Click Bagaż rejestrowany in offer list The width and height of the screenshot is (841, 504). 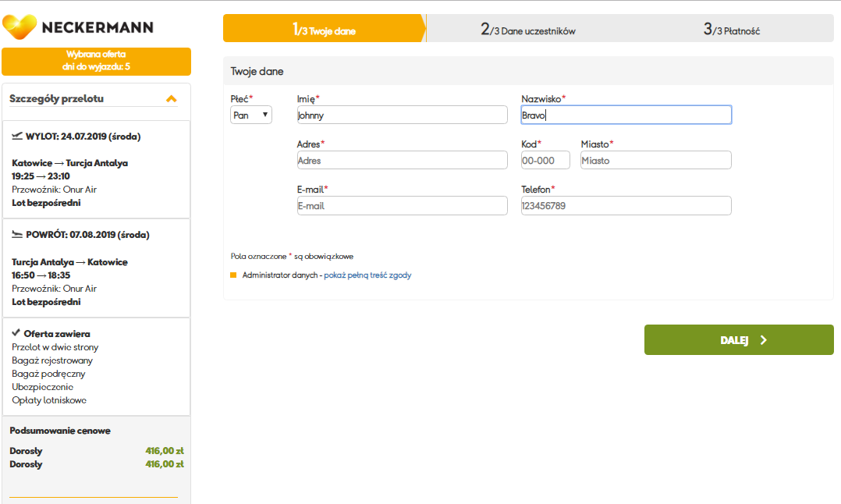pyautogui.click(x=52, y=360)
